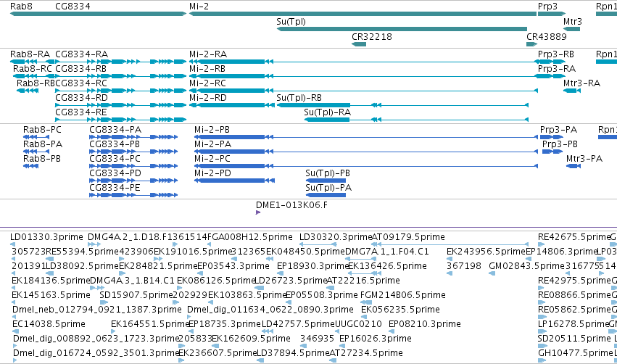This screenshot has height=364, width=617.
Task: Select EST label 346935
Action: click(317, 339)
